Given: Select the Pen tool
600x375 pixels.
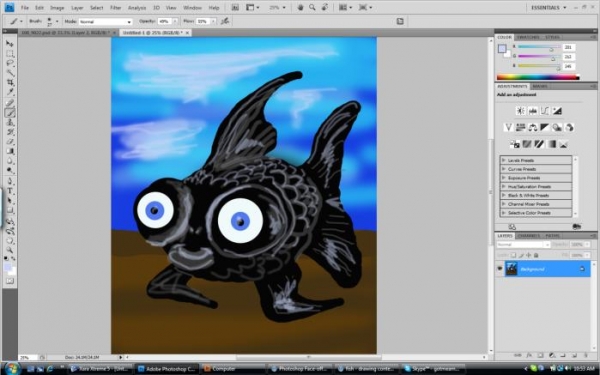Looking at the screenshot, I should [10, 181].
